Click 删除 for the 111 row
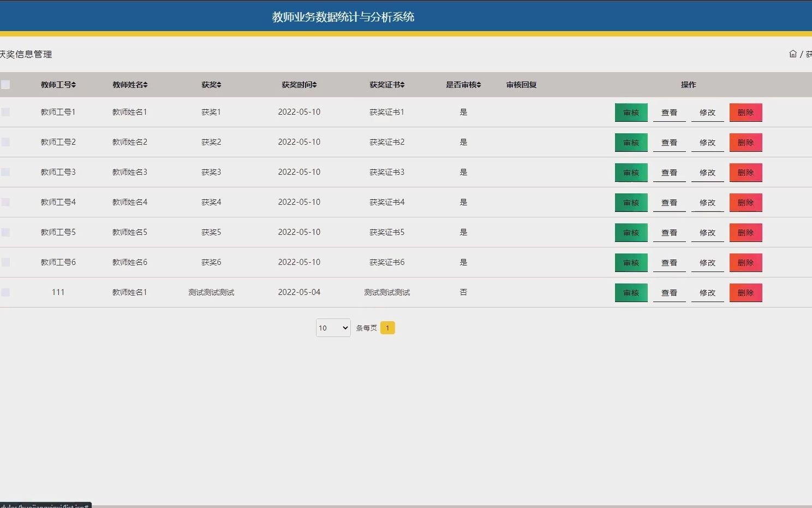This screenshot has height=508, width=812. click(x=746, y=293)
